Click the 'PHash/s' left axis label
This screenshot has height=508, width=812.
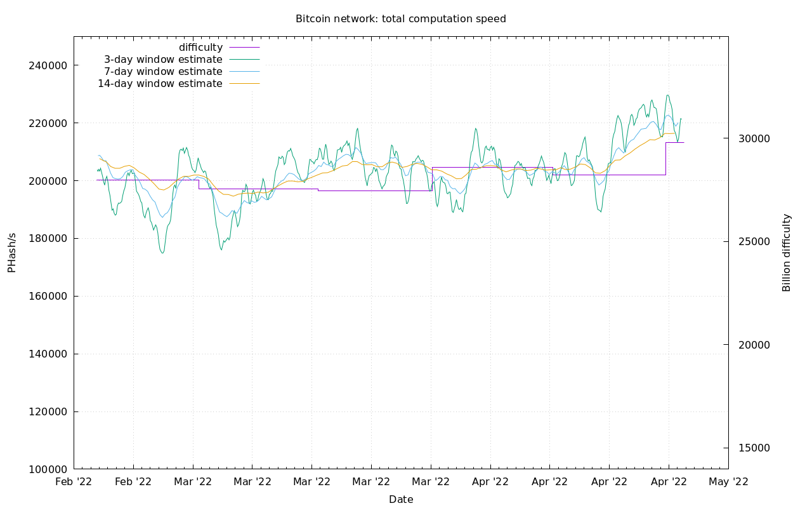point(11,253)
